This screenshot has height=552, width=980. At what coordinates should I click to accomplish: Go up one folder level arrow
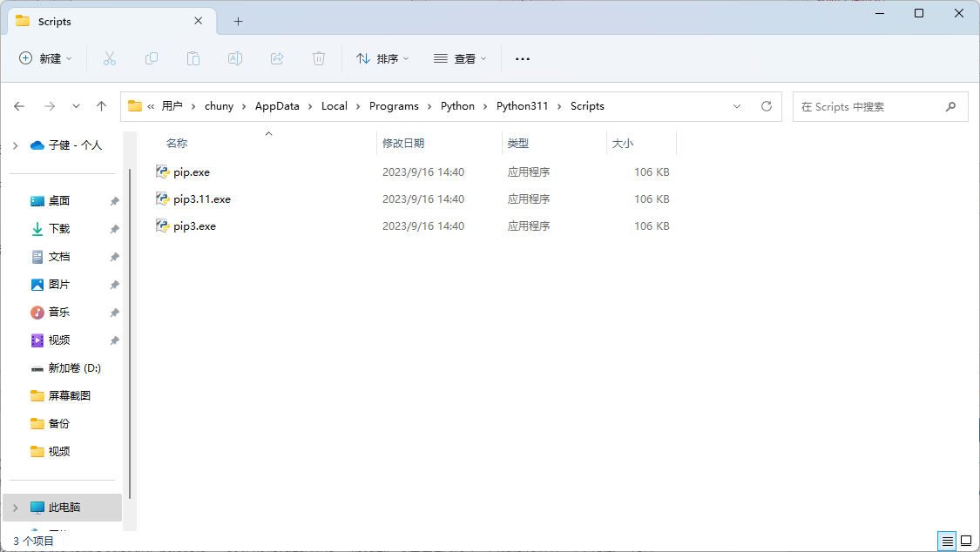click(x=101, y=106)
